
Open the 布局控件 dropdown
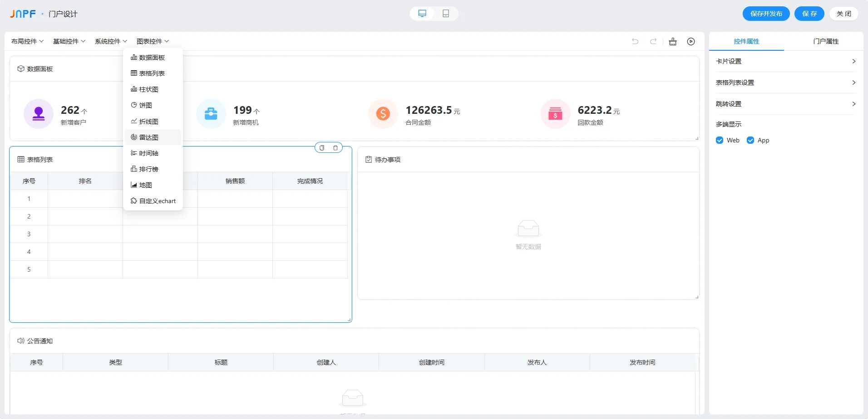(x=27, y=41)
